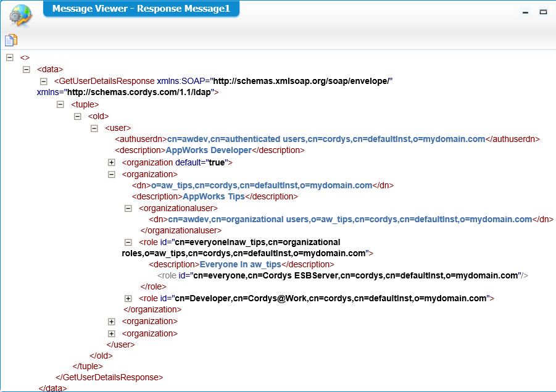Screen dimensions: 556x392
Task: Expand the organization default="true" node
Action: click(x=112, y=162)
